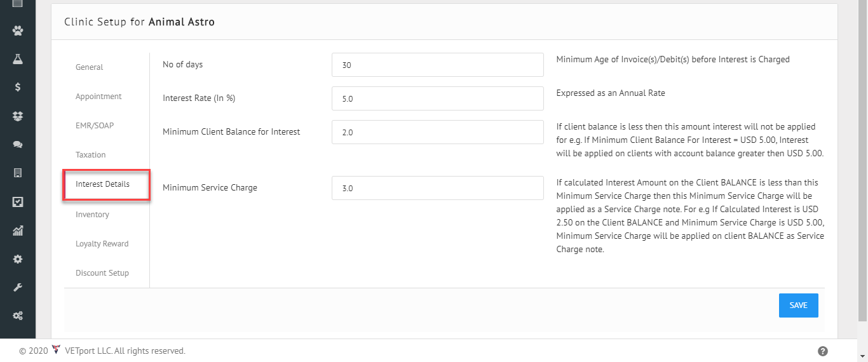Select the Loyalty Reward tab
868x362 pixels.
(x=102, y=244)
